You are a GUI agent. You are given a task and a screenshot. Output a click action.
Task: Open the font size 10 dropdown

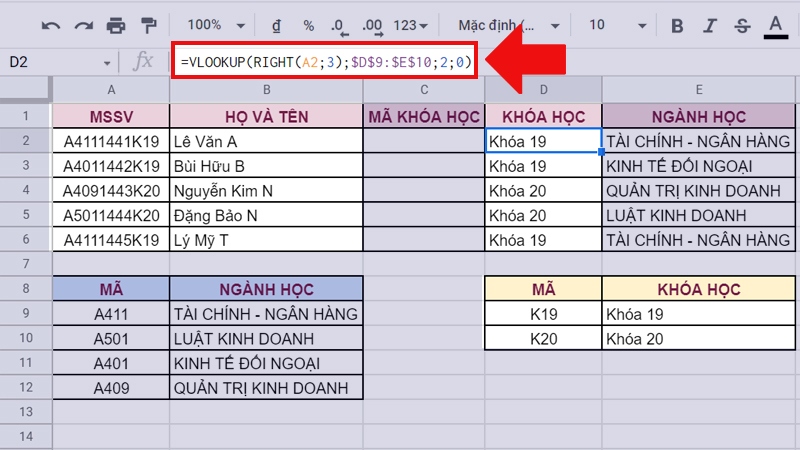tap(612, 25)
